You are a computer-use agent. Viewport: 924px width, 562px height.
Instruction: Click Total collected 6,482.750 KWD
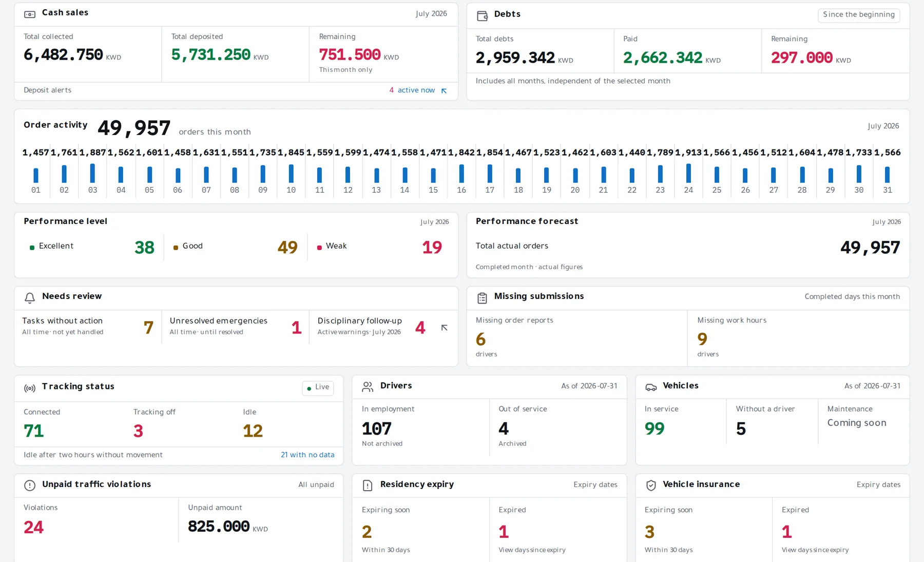[x=72, y=55]
